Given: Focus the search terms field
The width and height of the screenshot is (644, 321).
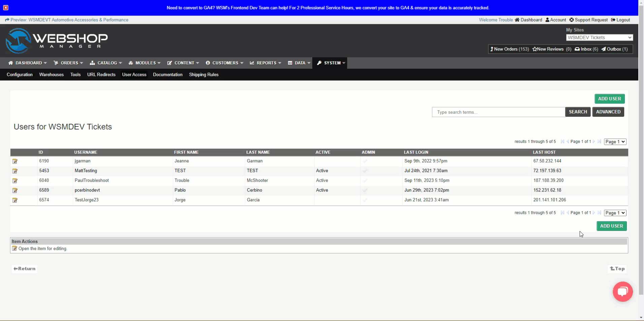Looking at the screenshot, I should click(x=498, y=112).
